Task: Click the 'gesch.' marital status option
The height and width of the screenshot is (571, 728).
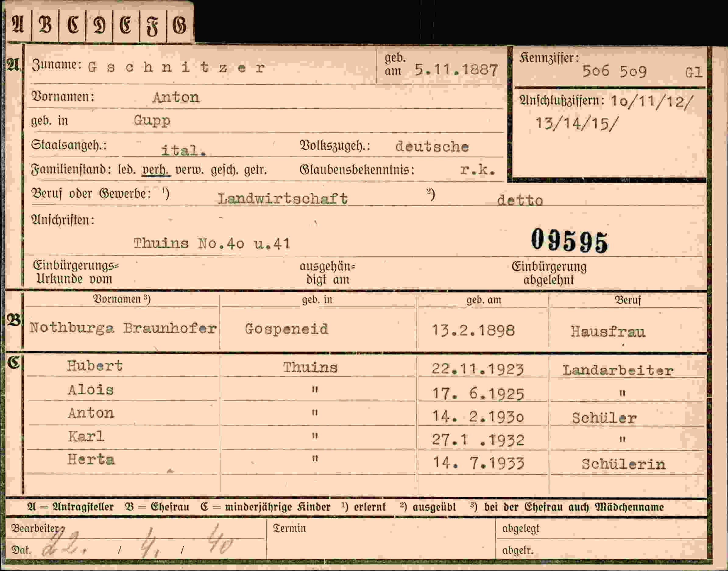Action: point(224,170)
